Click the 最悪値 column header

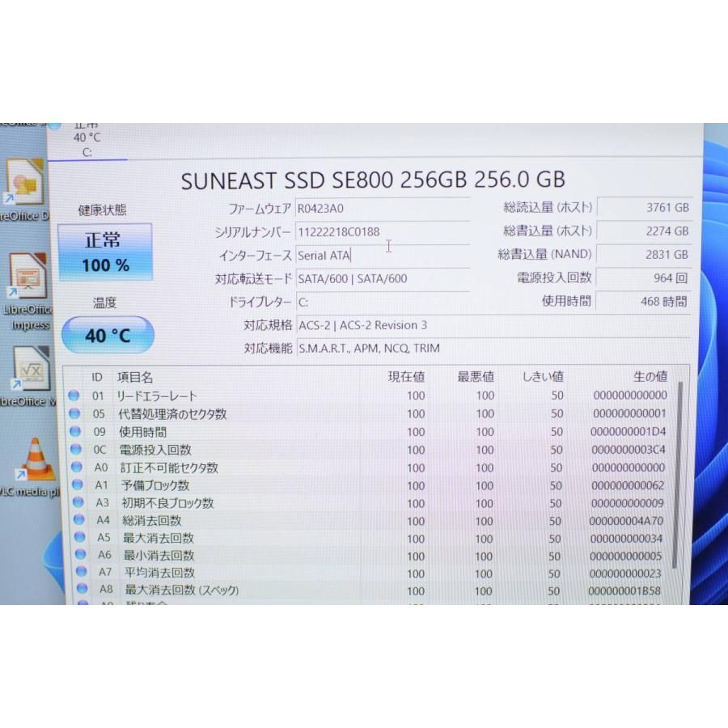coord(476,376)
